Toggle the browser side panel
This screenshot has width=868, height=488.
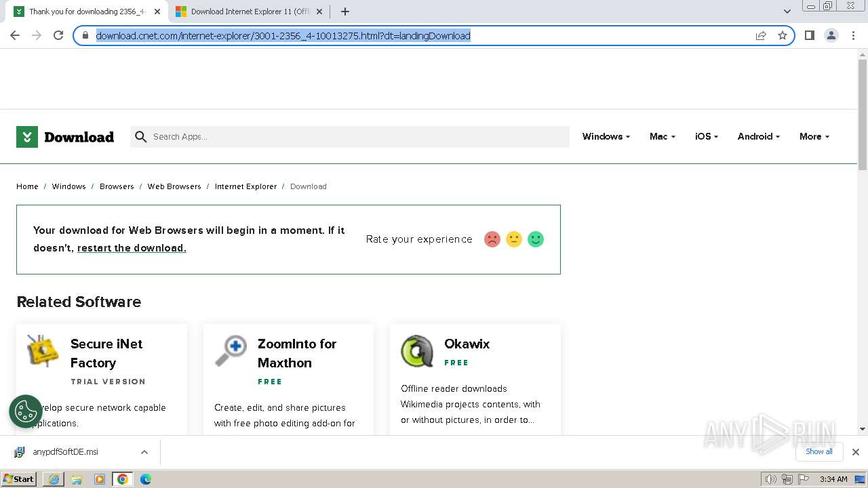coord(809,35)
